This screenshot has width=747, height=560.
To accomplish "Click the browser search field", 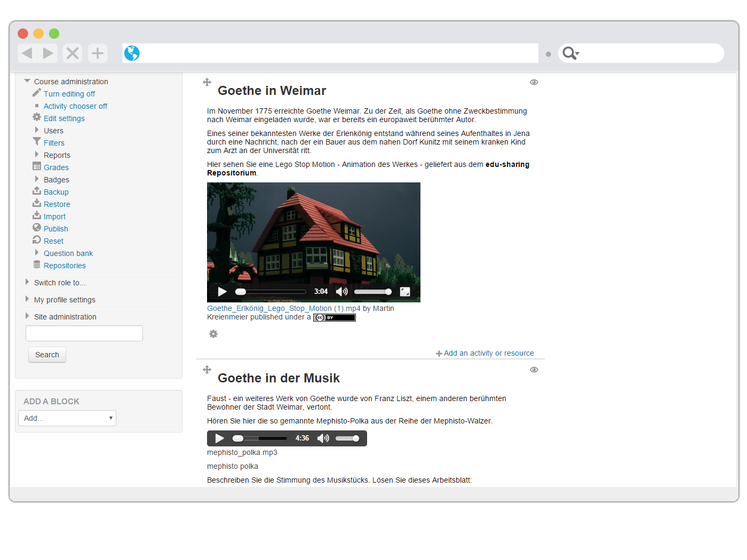I will click(x=641, y=53).
